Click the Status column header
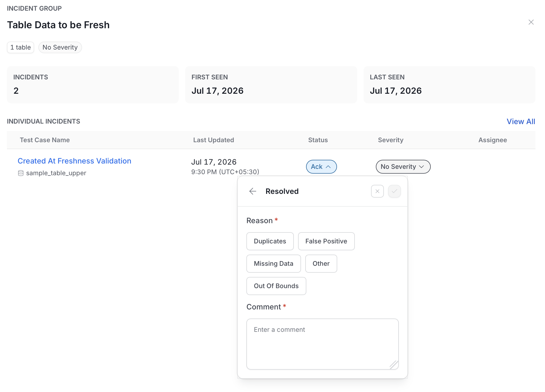545x392 pixels. (318, 140)
